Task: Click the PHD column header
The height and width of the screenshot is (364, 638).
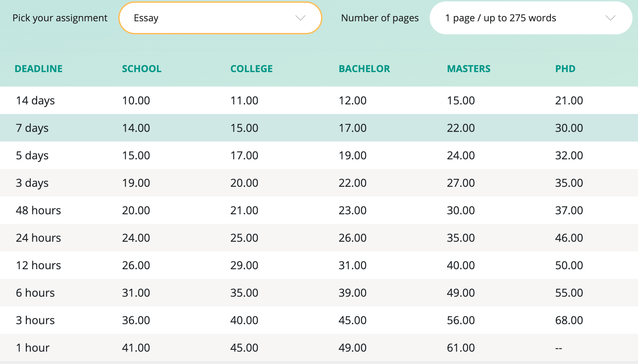Action: [x=565, y=69]
